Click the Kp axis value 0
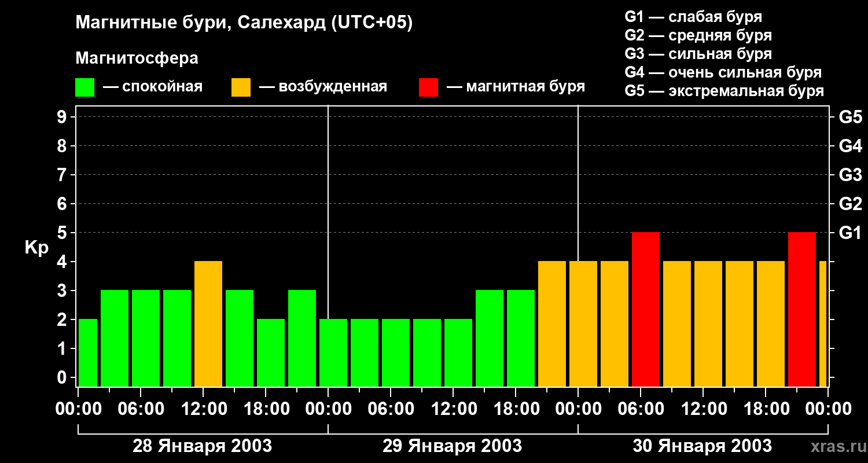 click(x=63, y=377)
